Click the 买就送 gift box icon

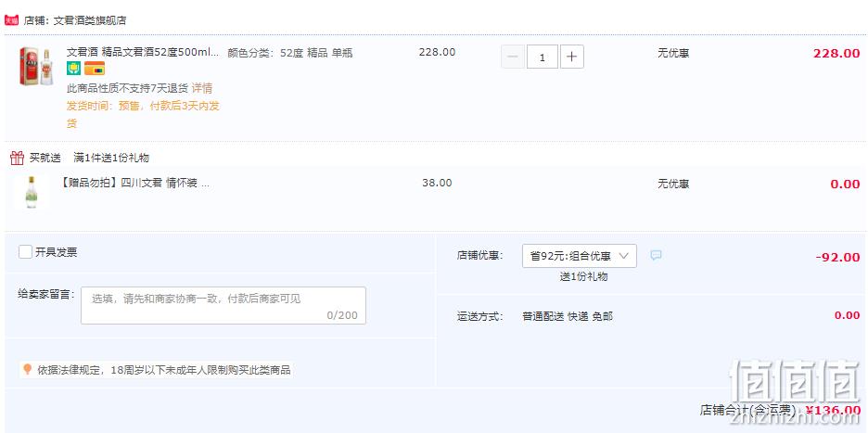point(18,158)
